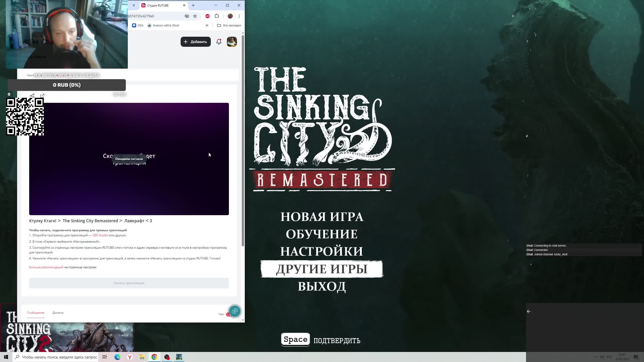
Task: Switch to Chrome on the taskbar
Action: point(154,357)
